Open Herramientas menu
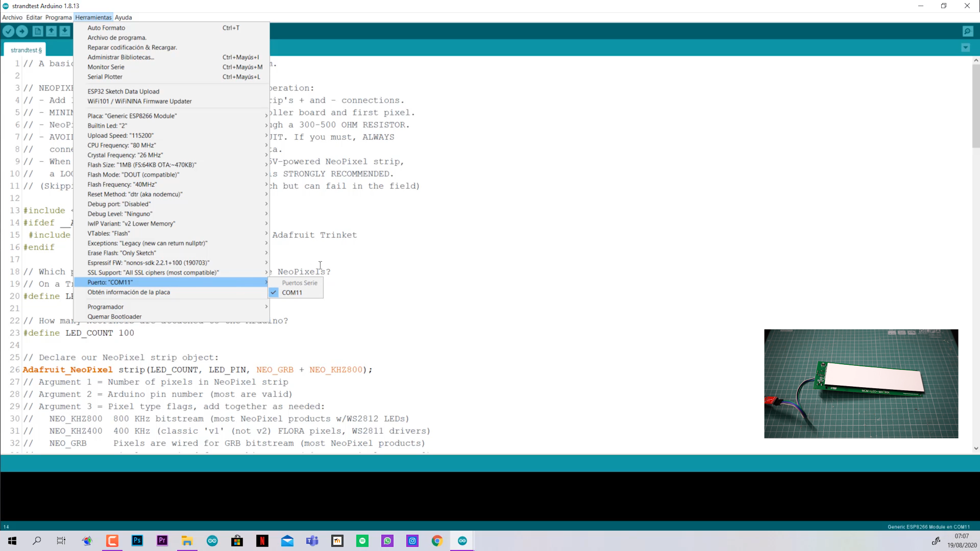Viewport: 980px width, 551px height. click(x=93, y=17)
